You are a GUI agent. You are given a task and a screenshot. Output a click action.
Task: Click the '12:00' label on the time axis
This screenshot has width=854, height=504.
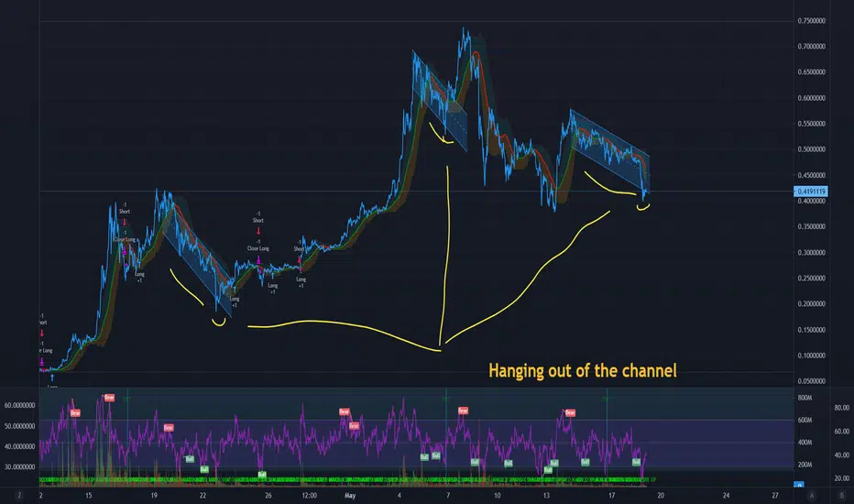click(x=310, y=495)
